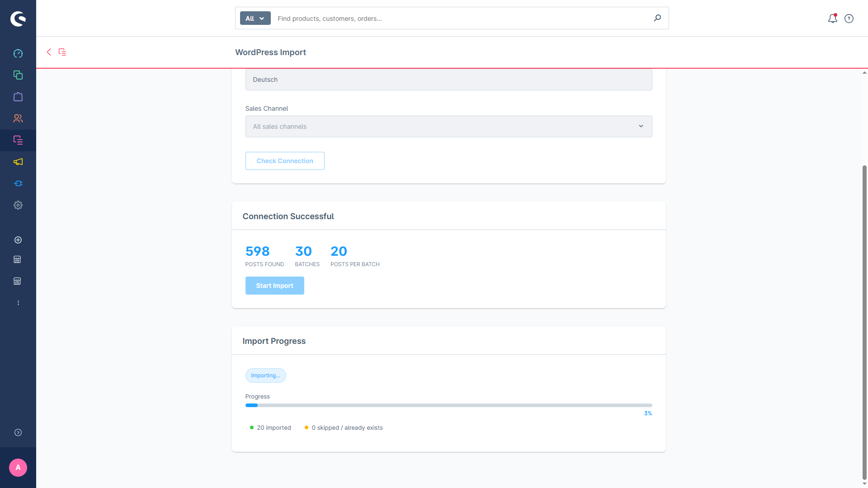Image resolution: width=868 pixels, height=488 pixels.
Task: Click the 30 batches count
Action: (304, 251)
